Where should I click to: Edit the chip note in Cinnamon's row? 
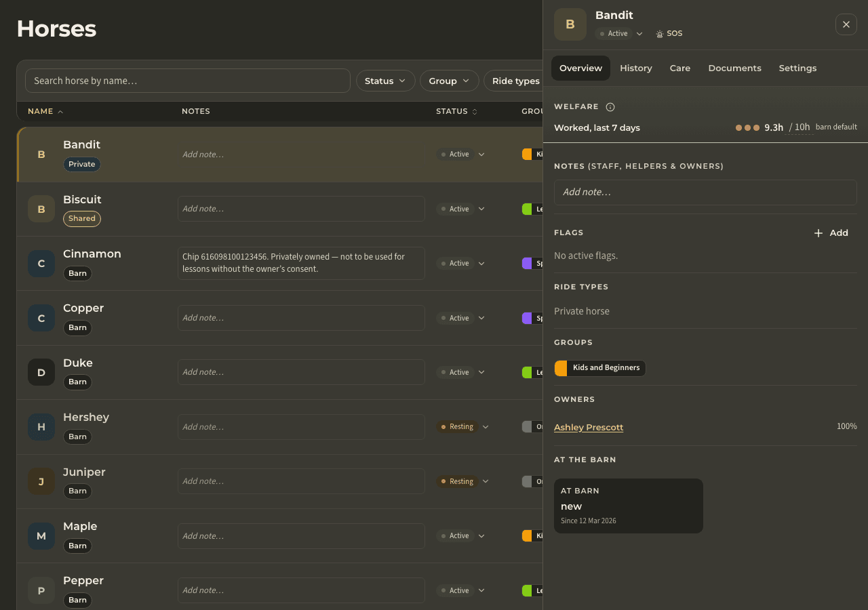301,263
